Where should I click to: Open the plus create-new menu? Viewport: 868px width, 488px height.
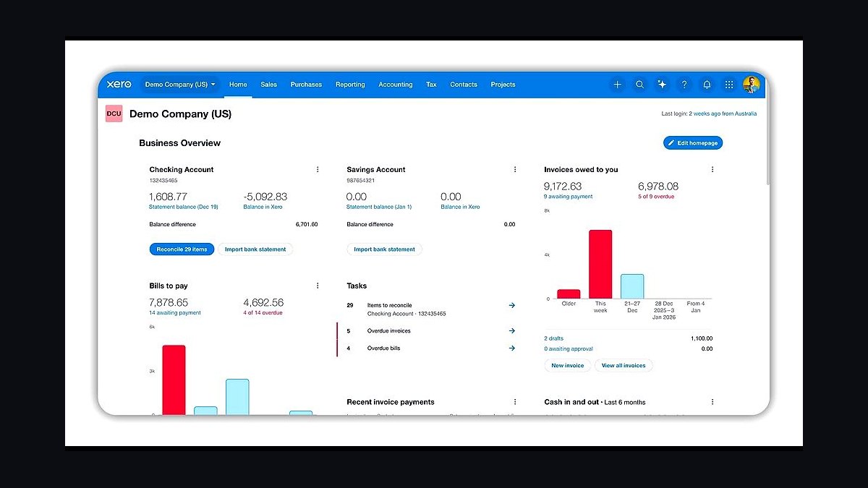[617, 85]
